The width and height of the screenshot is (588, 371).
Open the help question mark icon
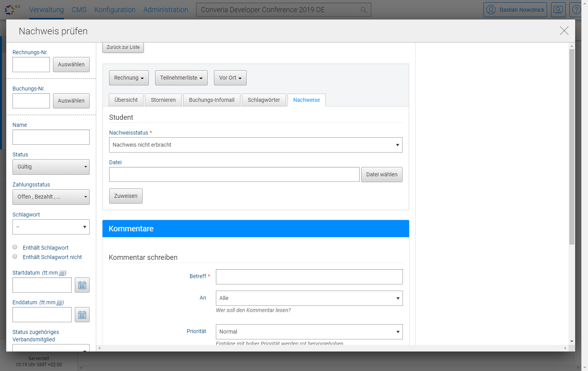point(576,10)
